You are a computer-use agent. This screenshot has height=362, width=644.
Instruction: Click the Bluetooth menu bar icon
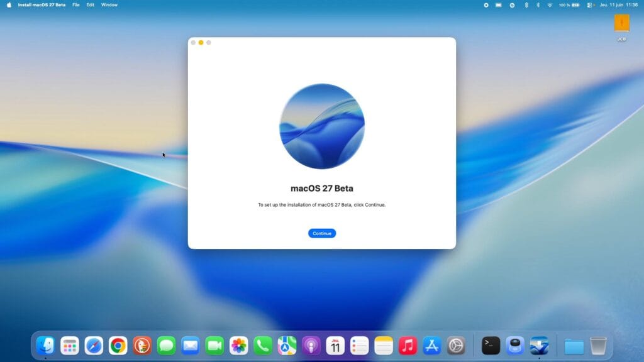point(538,5)
